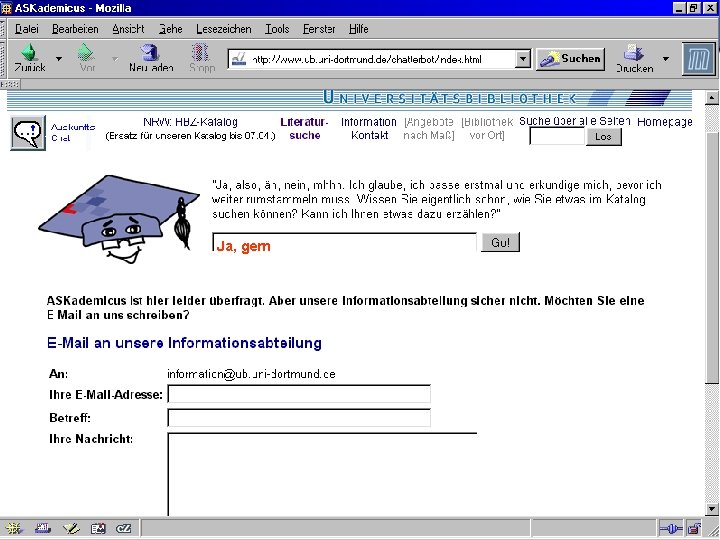Click the URL address field

(381, 59)
